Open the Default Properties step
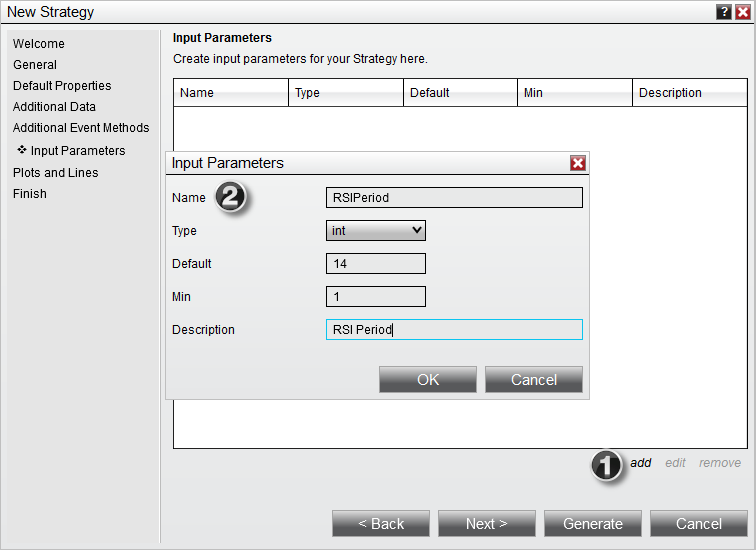This screenshot has height=550, width=756. 62,86
